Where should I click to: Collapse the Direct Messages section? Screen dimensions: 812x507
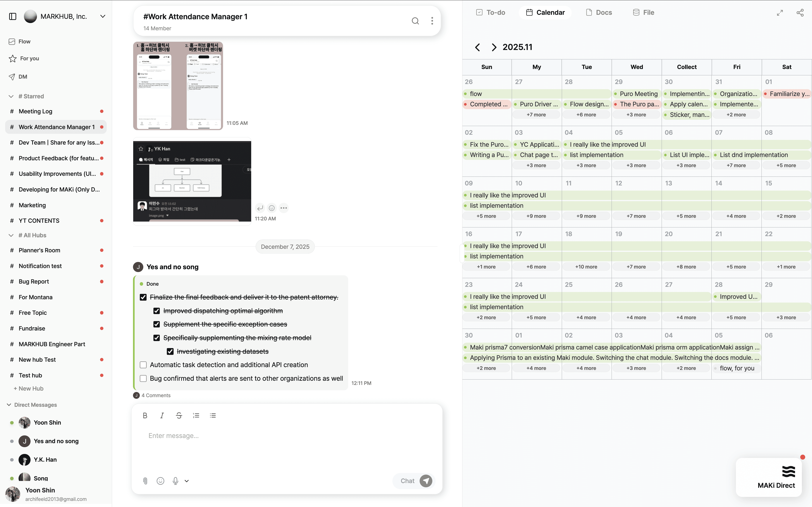[x=9, y=405]
